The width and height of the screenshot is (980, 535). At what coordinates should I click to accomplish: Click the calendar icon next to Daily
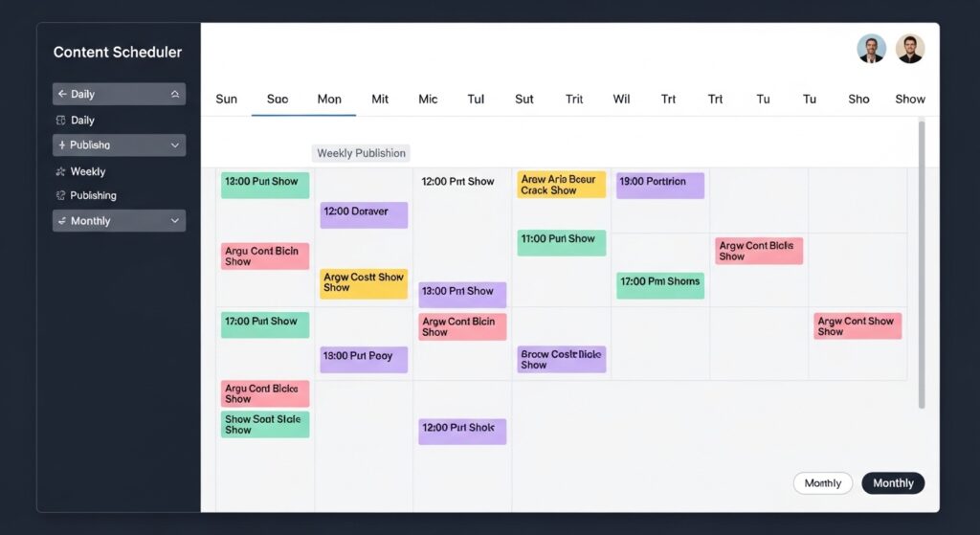(x=60, y=120)
